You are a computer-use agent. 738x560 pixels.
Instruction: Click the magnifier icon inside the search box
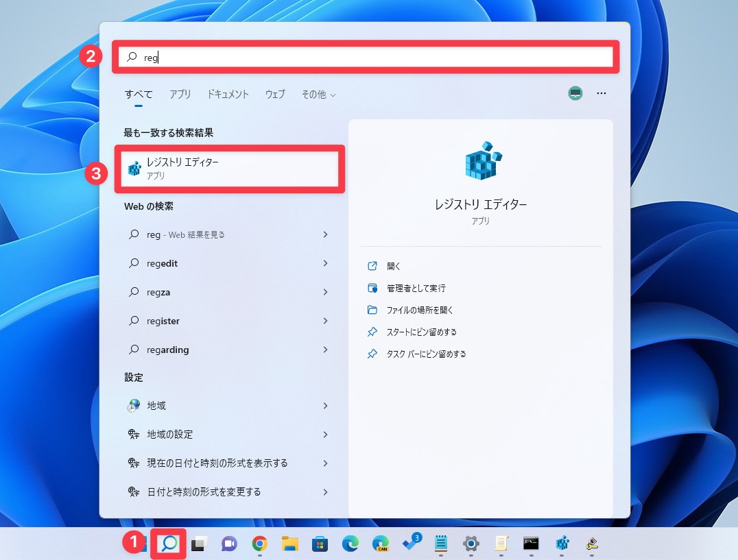[132, 57]
